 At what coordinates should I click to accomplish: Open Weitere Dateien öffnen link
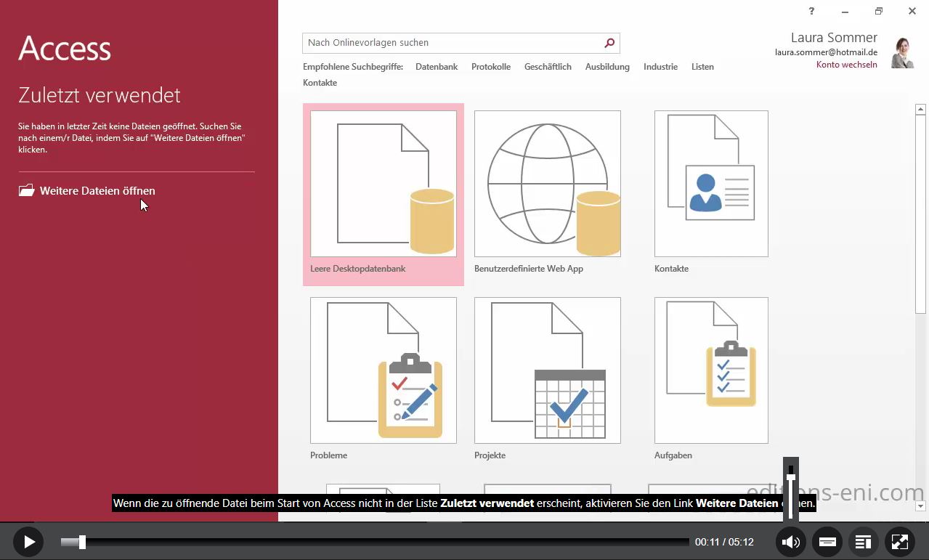pos(97,191)
